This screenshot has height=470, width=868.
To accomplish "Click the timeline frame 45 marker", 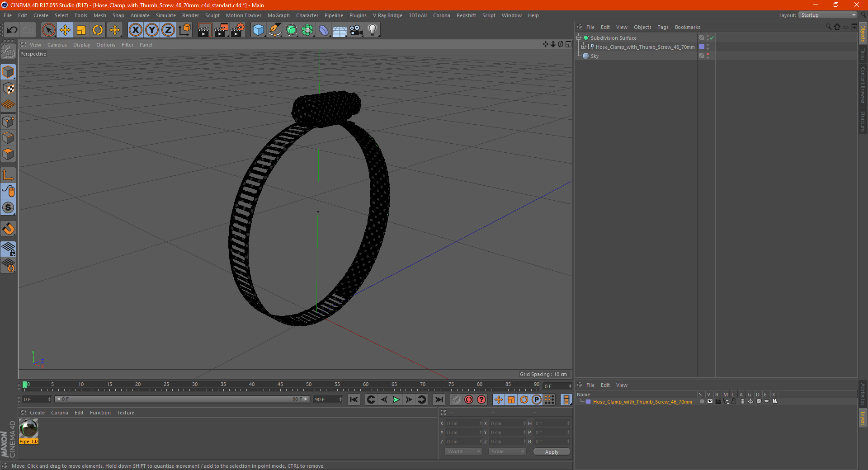I will 280,385.
